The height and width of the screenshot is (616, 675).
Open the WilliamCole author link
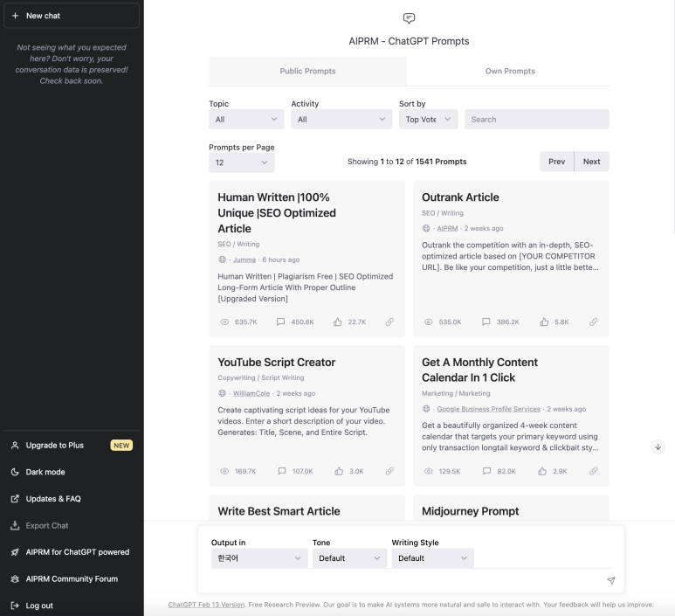click(251, 393)
